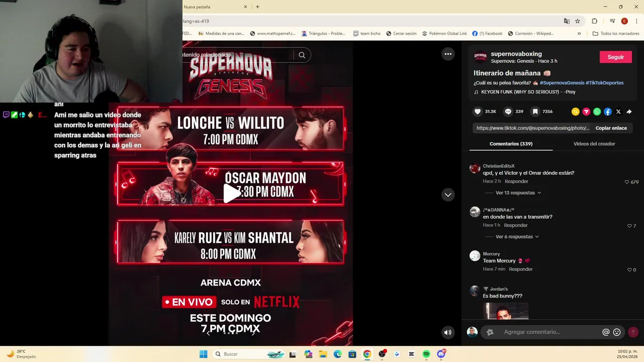Go to next video with down chevron
This screenshot has height=362, width=644.
pyautogui.click(x=448, y=195)
